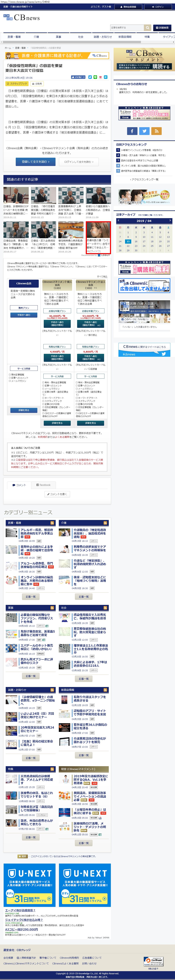
Task: Open 詳細検索 advanced search
Action: pyautogui.click(x=162, y=28)
